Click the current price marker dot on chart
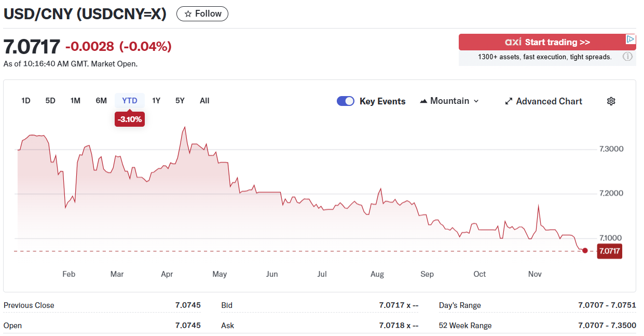Image resolution: width=644 pixels, height=336 pixels. coord(585,251)
